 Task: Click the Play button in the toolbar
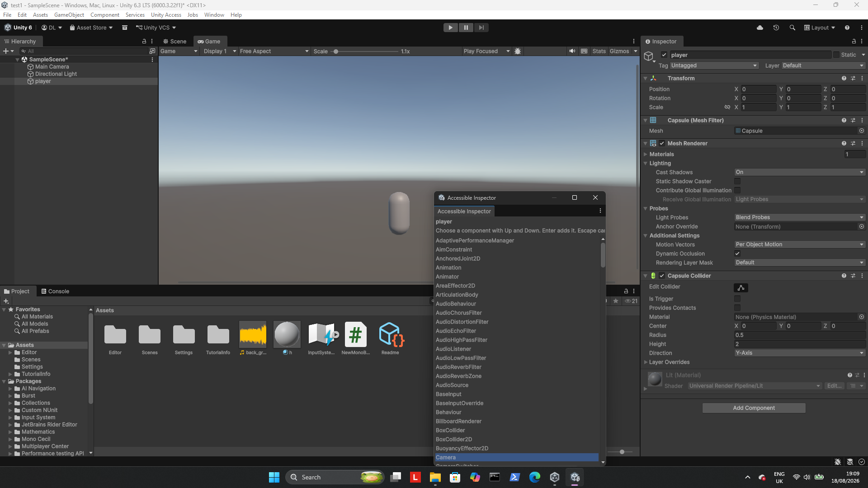pos(450,28)
